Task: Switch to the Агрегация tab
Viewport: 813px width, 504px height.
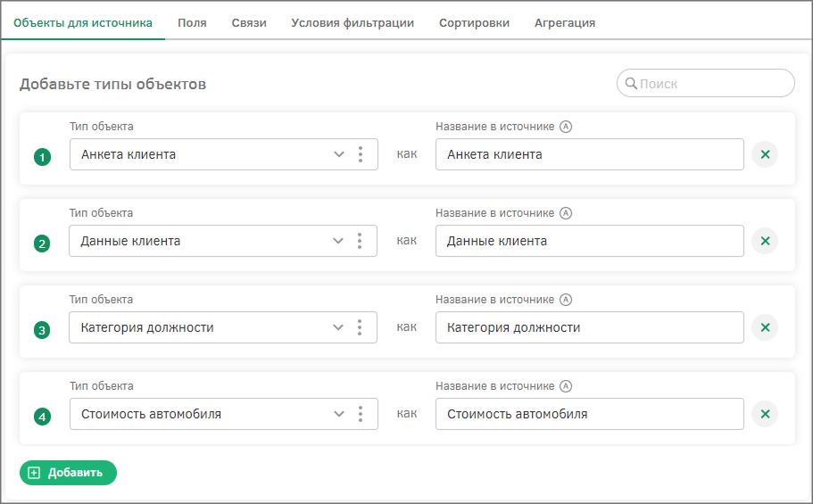Action: tap(565, 23)
